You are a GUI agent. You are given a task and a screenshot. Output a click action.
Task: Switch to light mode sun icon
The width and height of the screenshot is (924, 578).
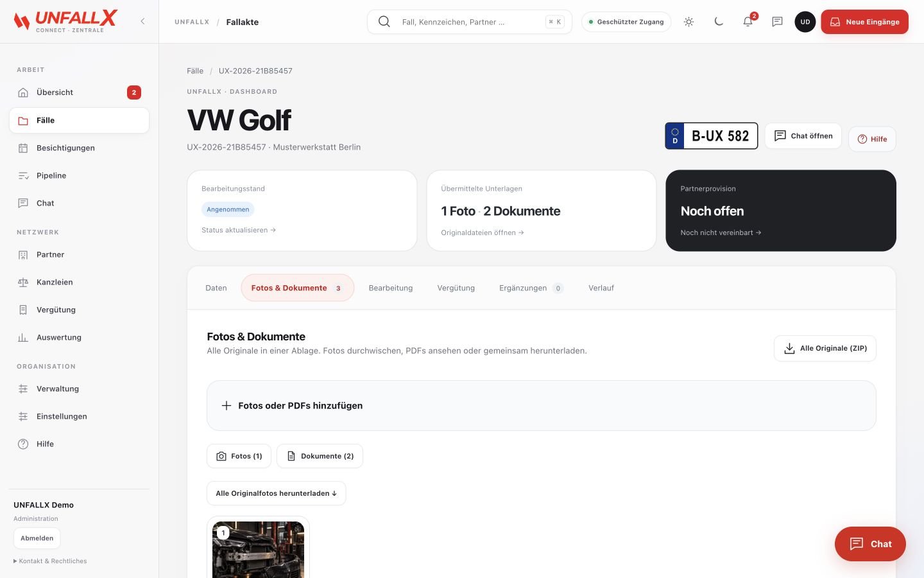689,22
